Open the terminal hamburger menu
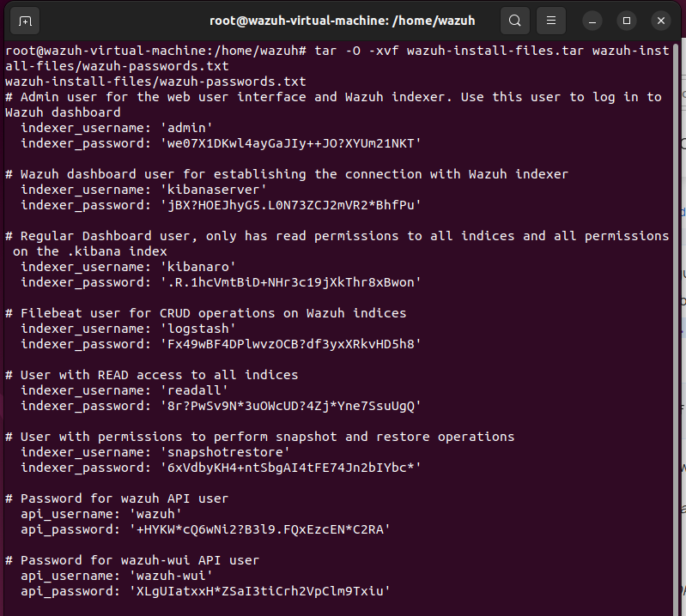Viewport: 686px width, 616px height. (x=551, y=21)
